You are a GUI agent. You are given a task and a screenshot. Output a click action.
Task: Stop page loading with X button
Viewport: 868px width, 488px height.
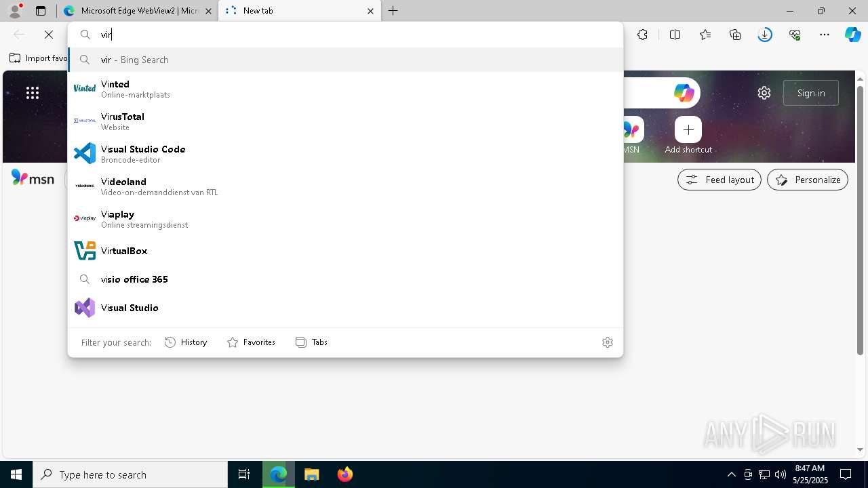coord(49,35)
